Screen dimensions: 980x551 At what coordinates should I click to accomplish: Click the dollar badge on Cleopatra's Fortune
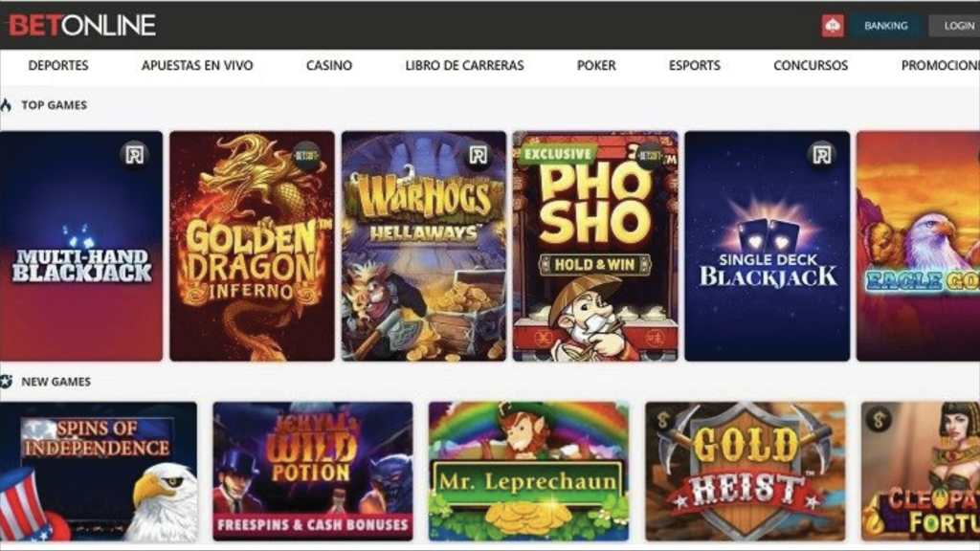pos(879,421)
